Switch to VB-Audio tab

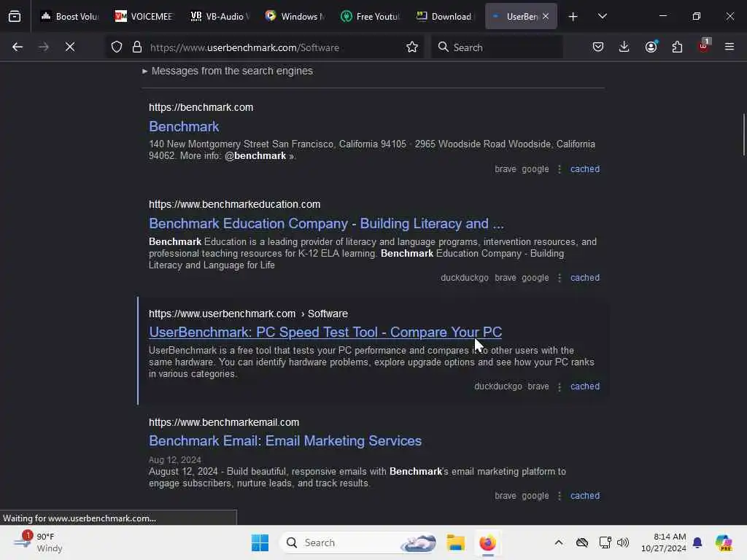coord(219,16)
